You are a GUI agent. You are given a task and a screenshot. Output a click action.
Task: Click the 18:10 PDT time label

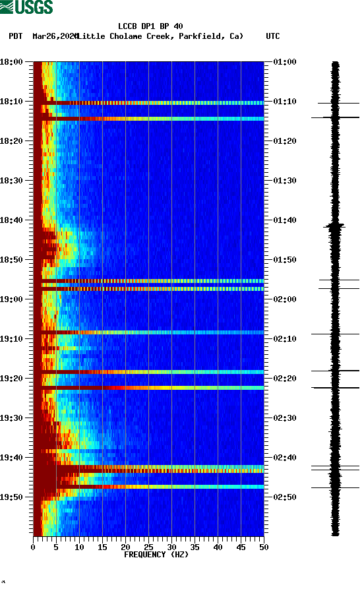click(11, 102)
